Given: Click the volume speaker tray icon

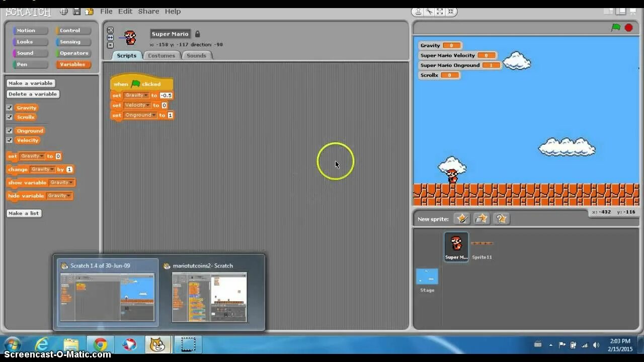Looking at the screenshot, I should click(596, 345).
